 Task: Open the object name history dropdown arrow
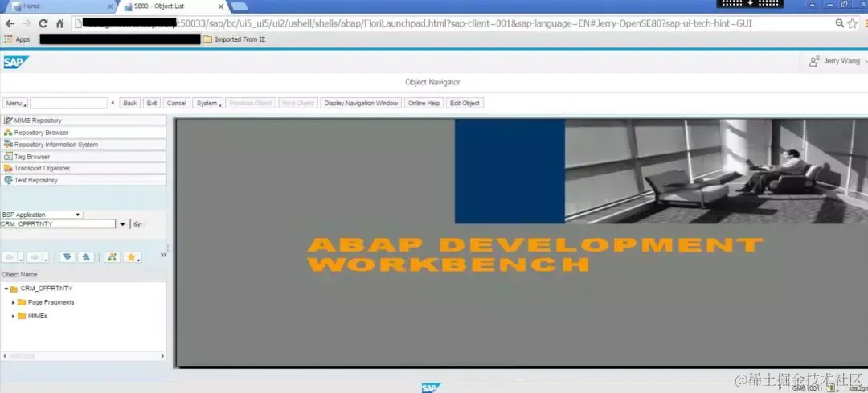point(122,224)
